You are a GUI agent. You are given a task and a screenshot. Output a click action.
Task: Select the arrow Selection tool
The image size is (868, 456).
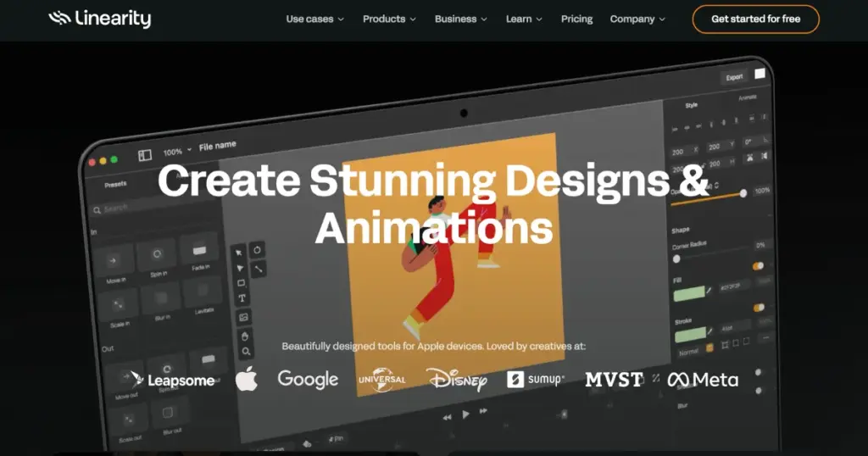[238, 253]
